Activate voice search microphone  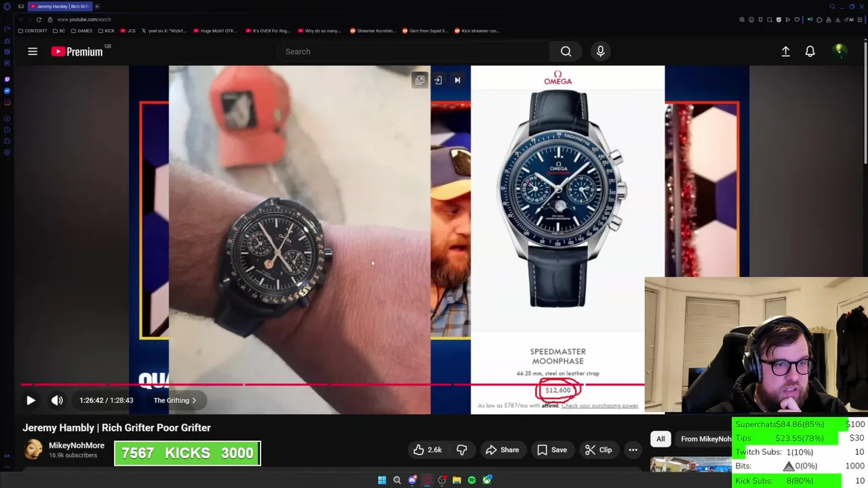[x=600, y=52]
